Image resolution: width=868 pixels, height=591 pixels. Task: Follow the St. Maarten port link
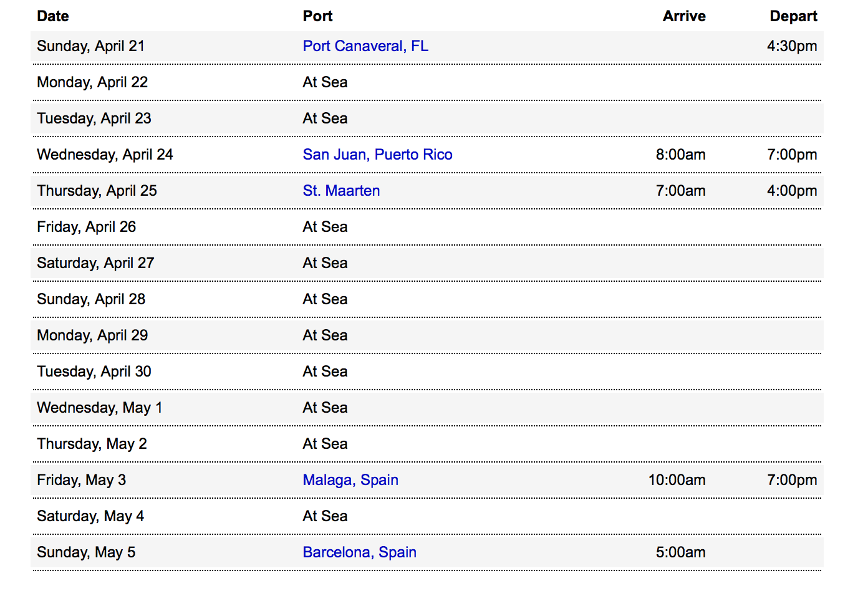[x=341, y=191]
